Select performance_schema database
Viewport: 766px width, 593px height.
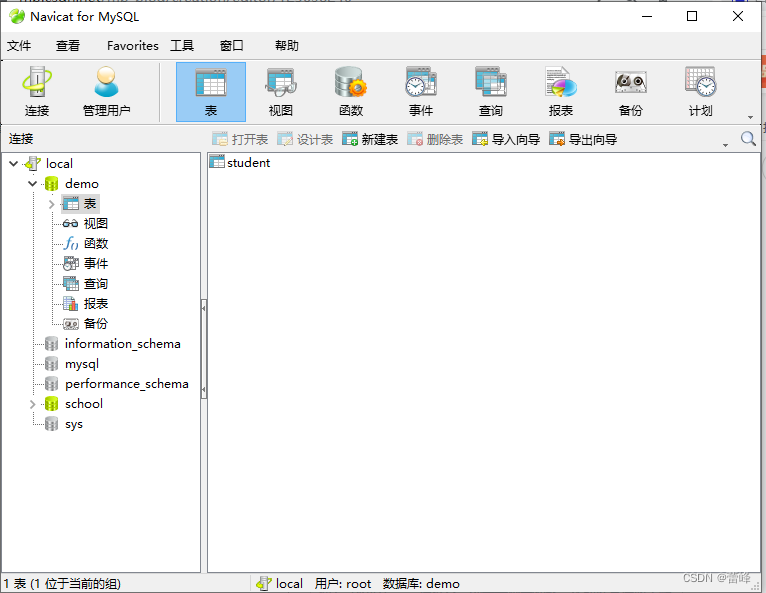coord(127,384)
